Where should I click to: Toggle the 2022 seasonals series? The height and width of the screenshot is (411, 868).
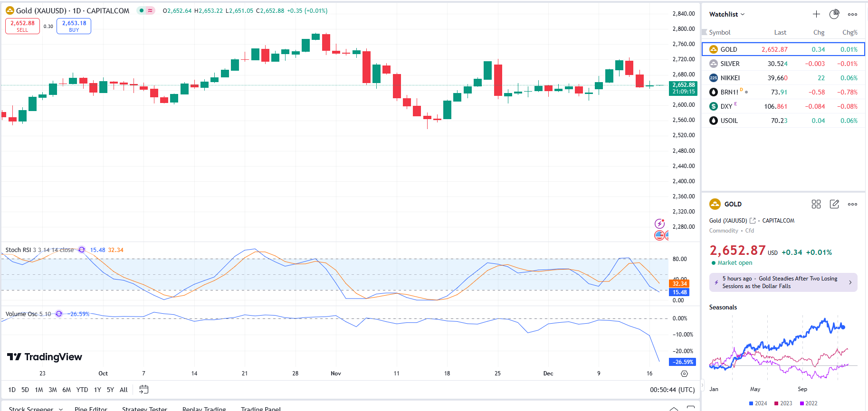[808, 403]
